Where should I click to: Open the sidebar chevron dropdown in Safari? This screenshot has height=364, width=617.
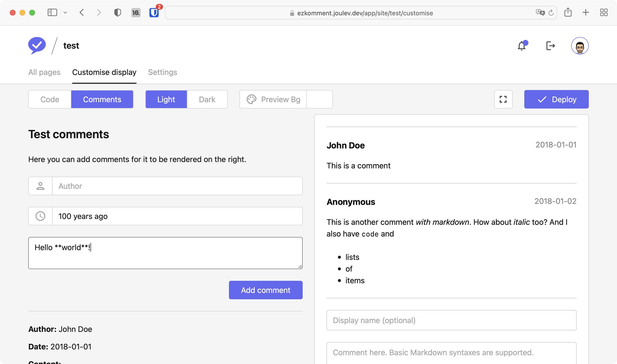tap(65, 12)
